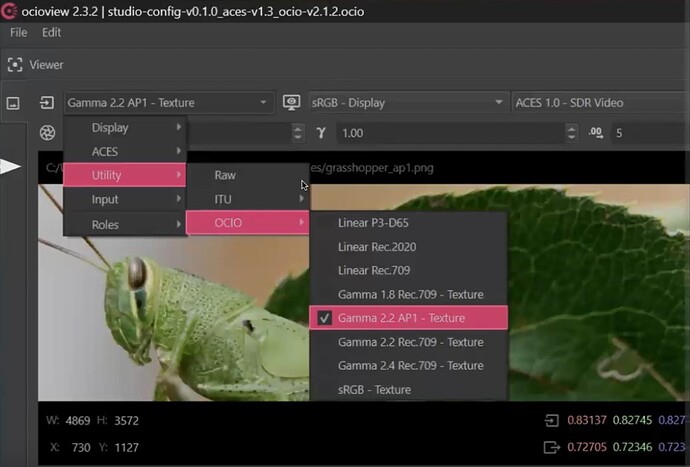Viewport: 690px width, 467px height.
Task: Click the output green value 0.72346
Action: [632, 447]
